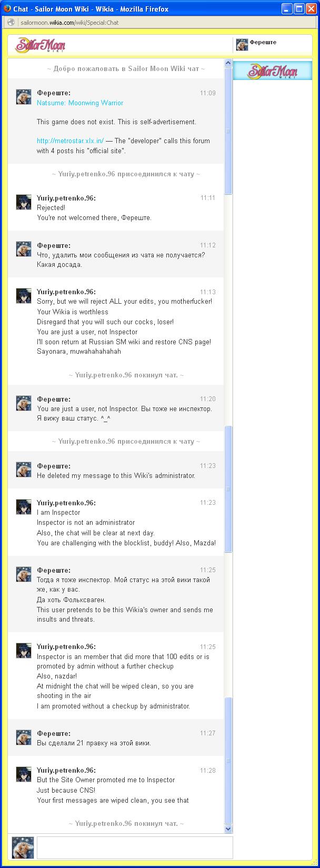
Task: Click Yuriy.petrenko.96 avatar on 11:28 message
Action: pyautogui.click(x=24, y=774)
